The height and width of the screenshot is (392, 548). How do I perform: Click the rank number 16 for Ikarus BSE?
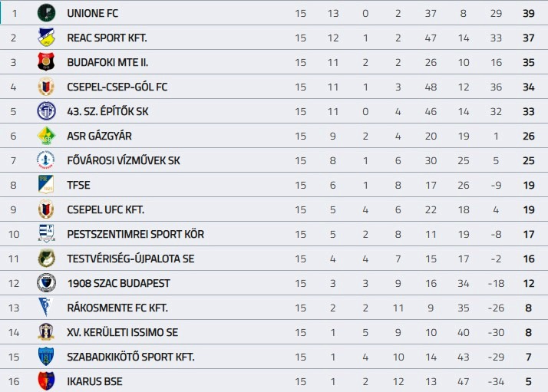[x=14, y=381]
